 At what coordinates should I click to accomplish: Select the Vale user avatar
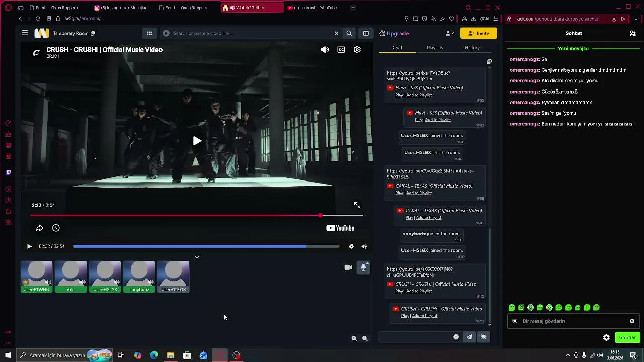click(71, 277)
